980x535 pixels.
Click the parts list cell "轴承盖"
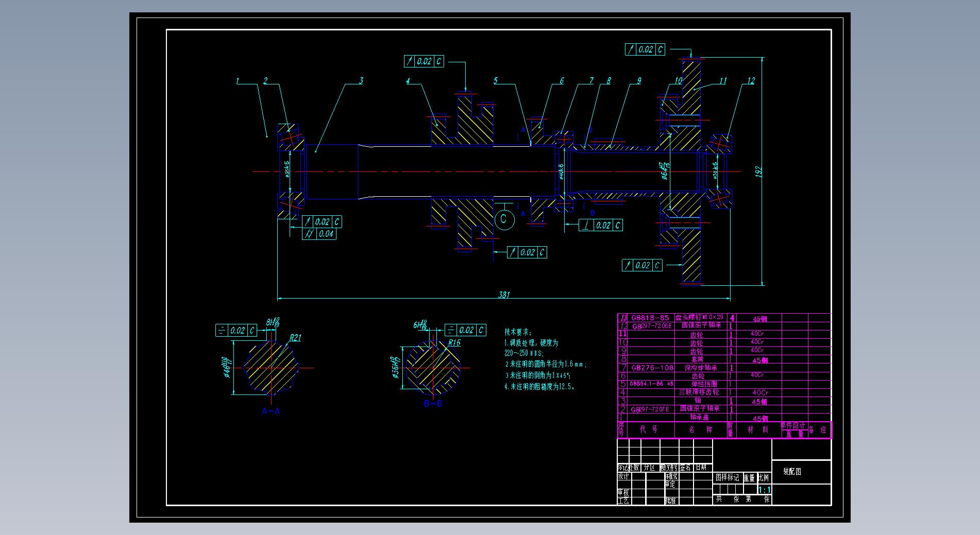point(700,417)
